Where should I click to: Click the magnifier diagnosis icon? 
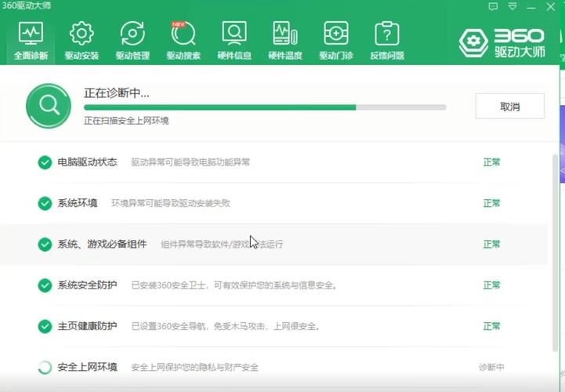(49, 106)
